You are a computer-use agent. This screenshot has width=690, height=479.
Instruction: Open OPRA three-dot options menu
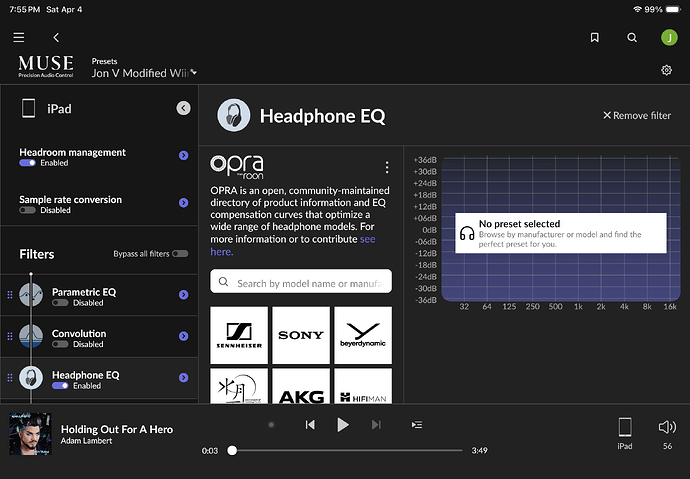pyautogui.click(x=387, y=167)
